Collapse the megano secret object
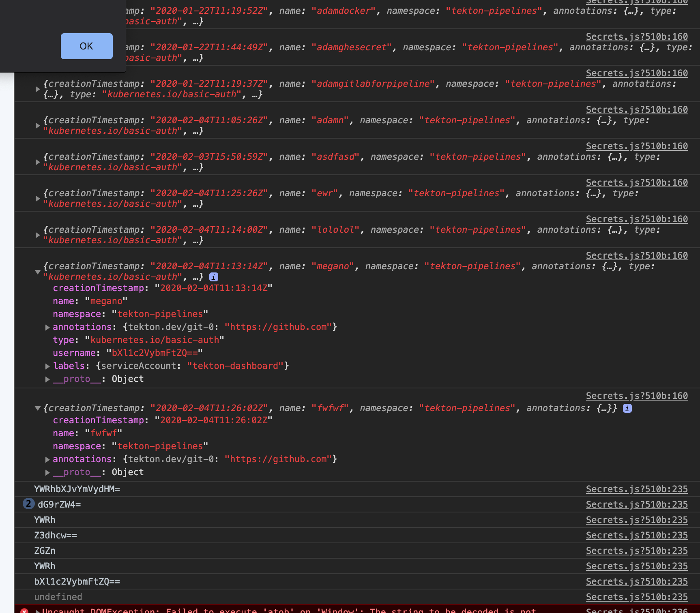This screenshot has width=700, height=613. (x=38, y=272)
